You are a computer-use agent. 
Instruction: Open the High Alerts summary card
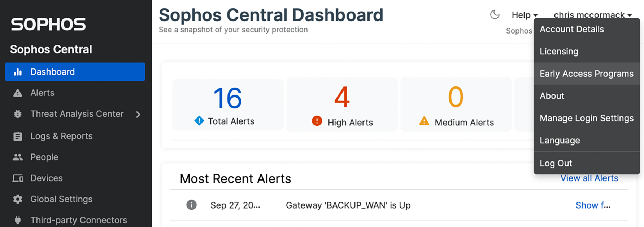pos(342,104)
